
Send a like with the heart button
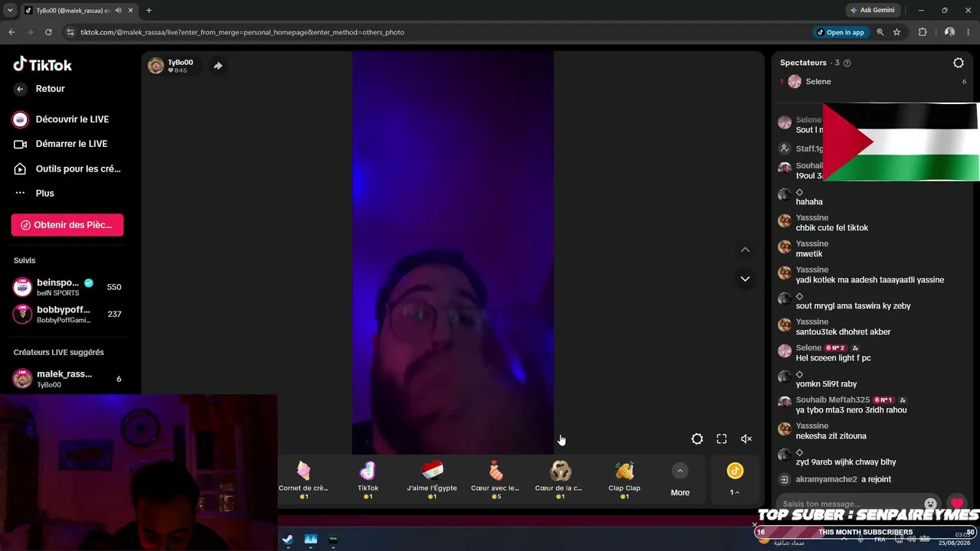coord(957,504)
